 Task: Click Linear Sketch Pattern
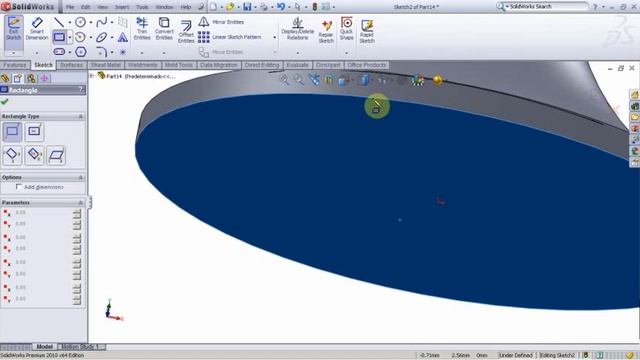click(229, 37)
